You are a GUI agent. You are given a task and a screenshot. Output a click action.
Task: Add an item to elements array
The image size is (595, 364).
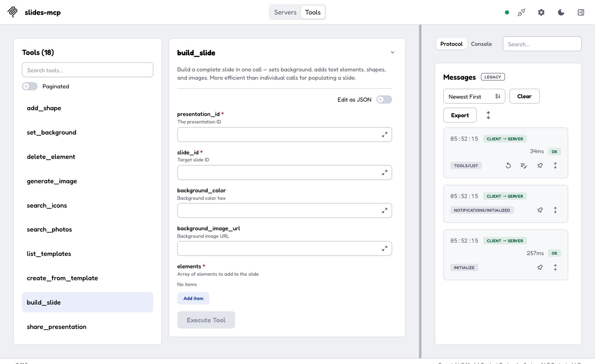coord(193,298)
